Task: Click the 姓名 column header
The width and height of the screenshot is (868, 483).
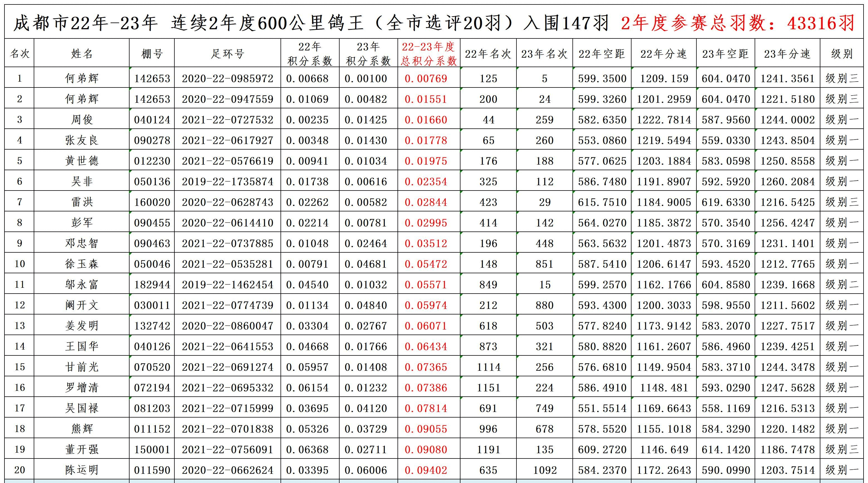Action: pyautogui.click(x=82, y=53)
